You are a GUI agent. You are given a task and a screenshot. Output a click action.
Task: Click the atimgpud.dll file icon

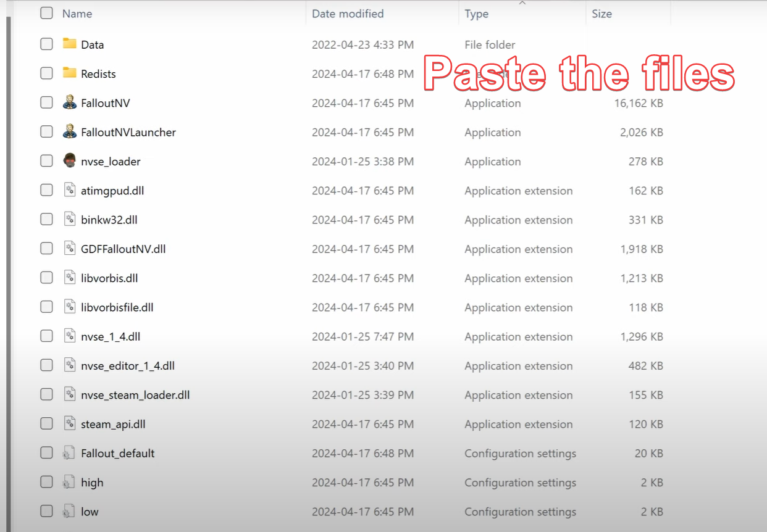(70, 190)
